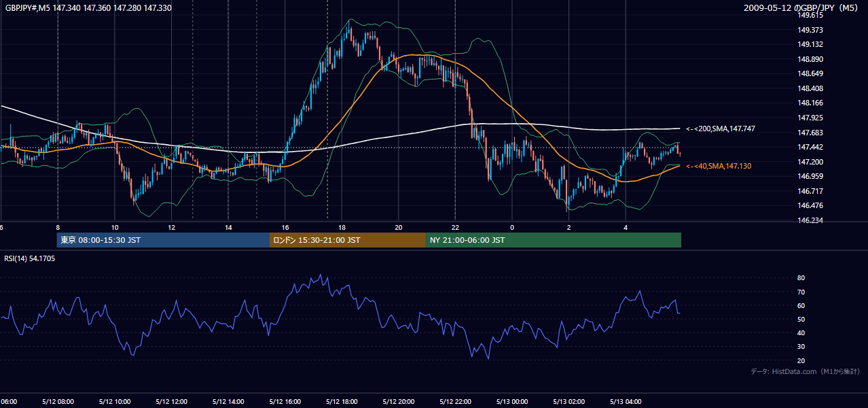Click the 5/12 18:00 time axis label
This screenshot has height=408, width=868.
tap(342, 402)
